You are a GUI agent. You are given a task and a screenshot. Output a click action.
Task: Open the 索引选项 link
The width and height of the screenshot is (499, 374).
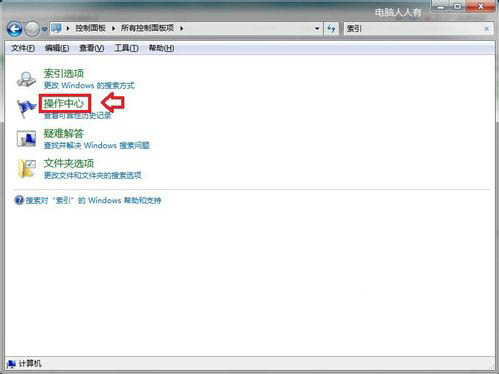(x=64, y=73)
